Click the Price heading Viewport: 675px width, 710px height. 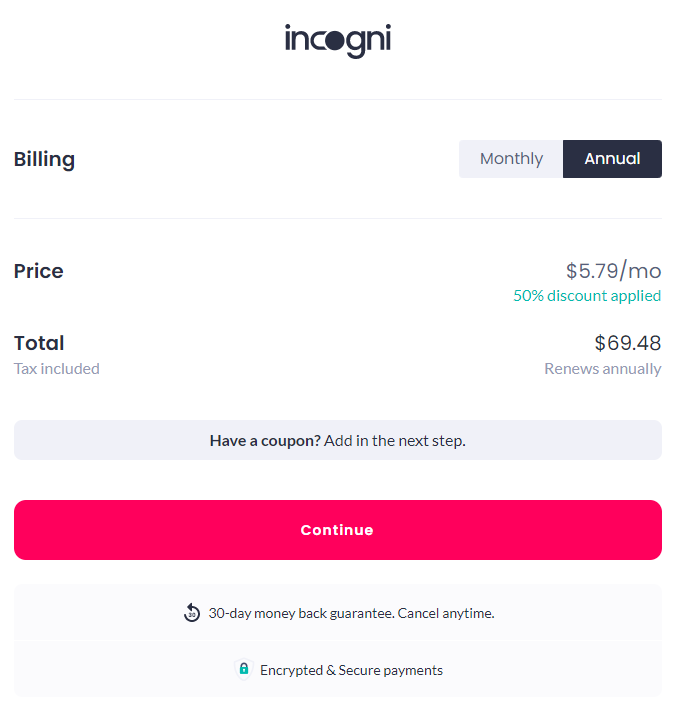click(39, 271)
